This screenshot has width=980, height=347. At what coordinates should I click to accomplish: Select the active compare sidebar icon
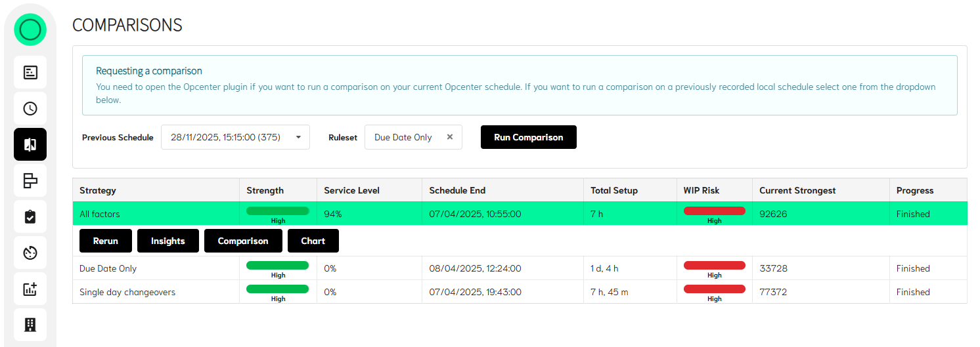click(x=30, y=144)
